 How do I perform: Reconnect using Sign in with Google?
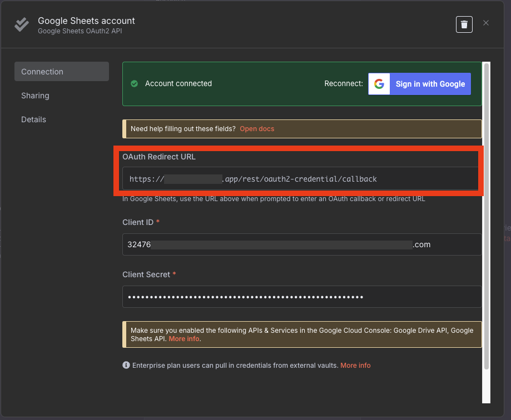[419, 84]
